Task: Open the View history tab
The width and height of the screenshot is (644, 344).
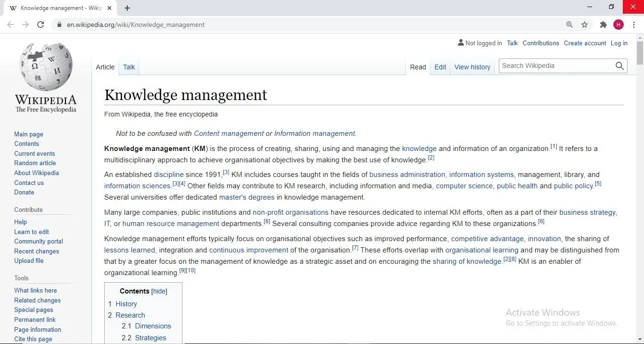Action: pyautogui.click(x=472, y=67)
